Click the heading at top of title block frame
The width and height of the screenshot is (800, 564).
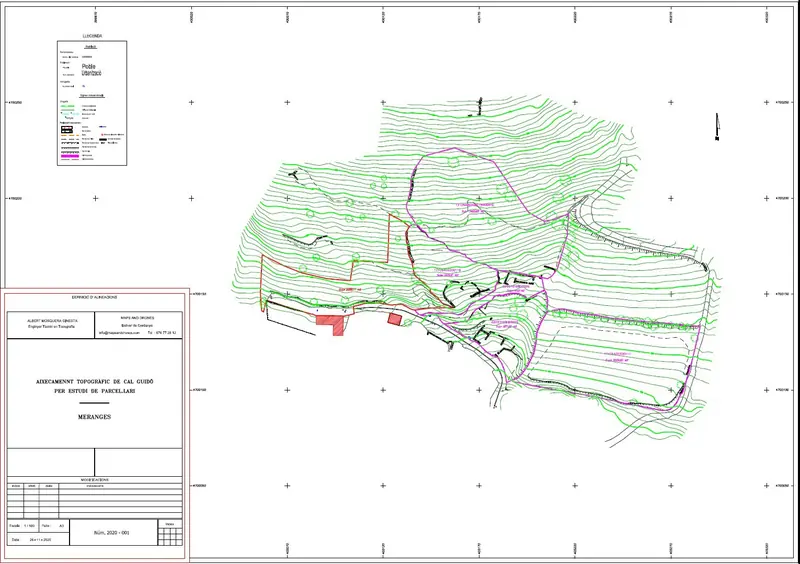coord(94,297)
